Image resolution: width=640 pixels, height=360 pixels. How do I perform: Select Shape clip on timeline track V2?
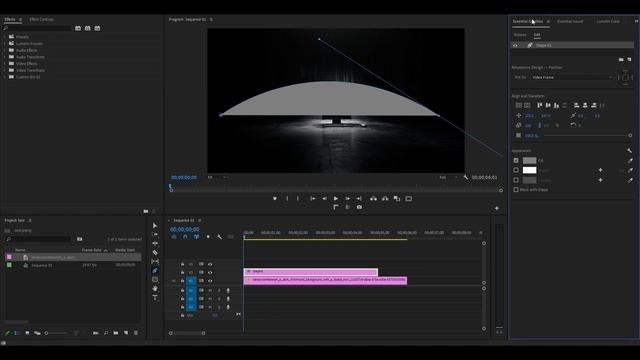(311, 271)
